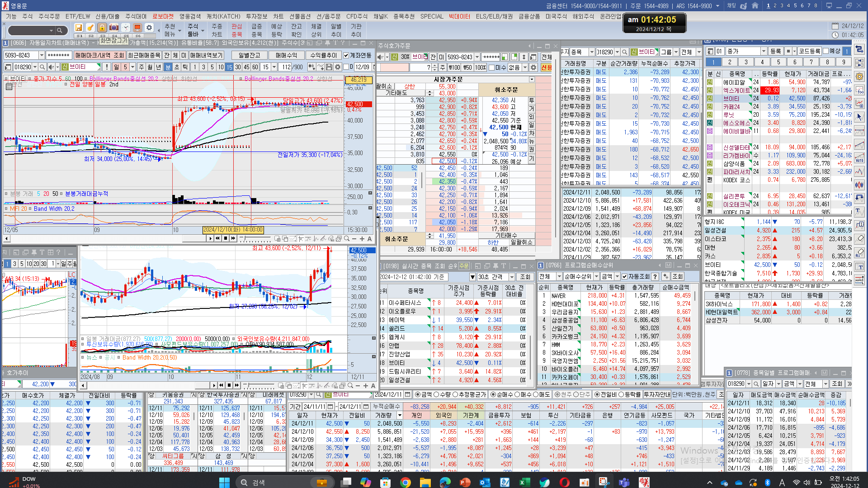Open the ETF/ELW menu

pos(78,16)
